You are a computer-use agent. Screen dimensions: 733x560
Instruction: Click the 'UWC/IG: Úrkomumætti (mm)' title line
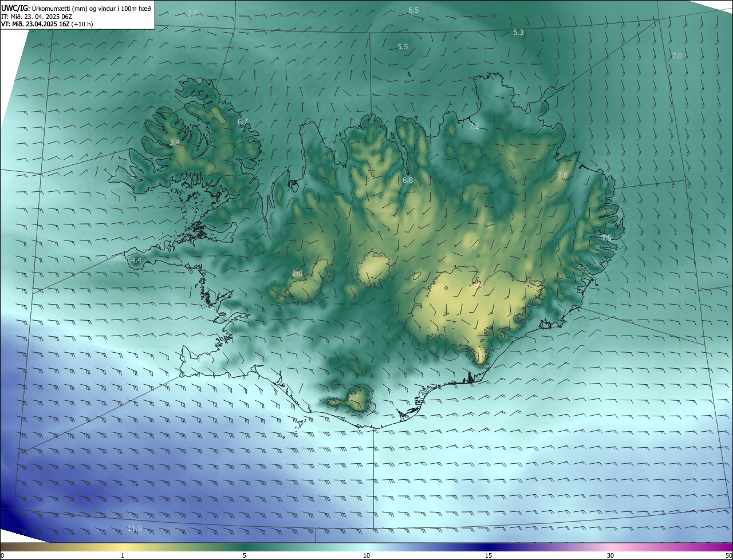(76, 8)
